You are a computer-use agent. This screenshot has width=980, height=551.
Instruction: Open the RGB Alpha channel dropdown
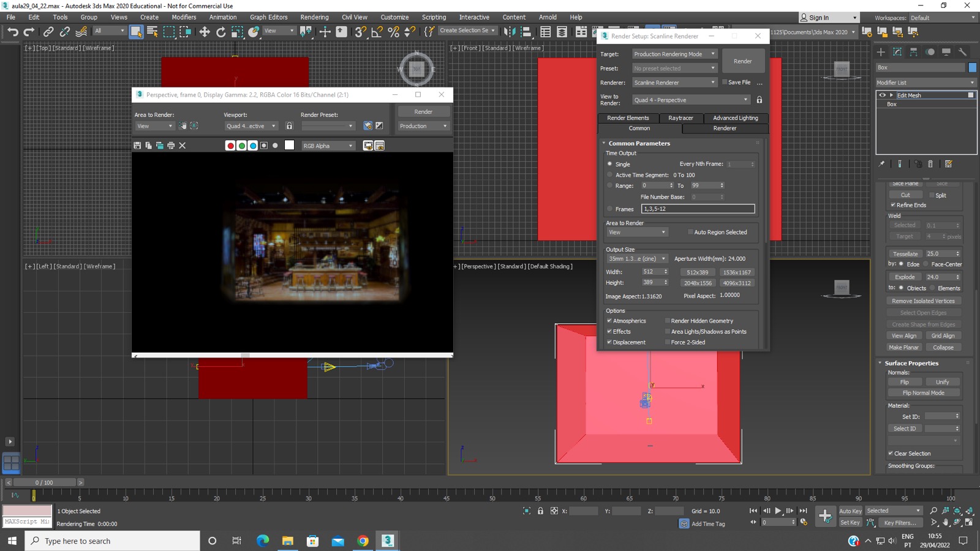click(328, 146)
